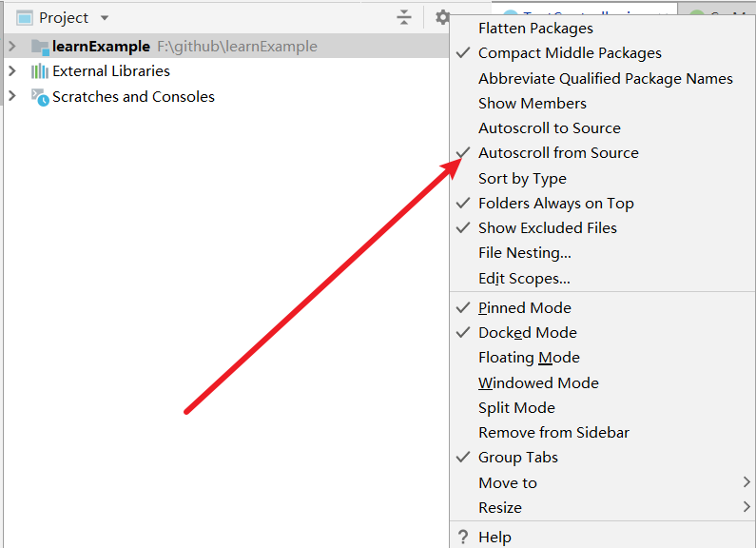Screen dimensions: 756x548
Task: Click the Scratches and Consoles icon
Action: point(40,96)
